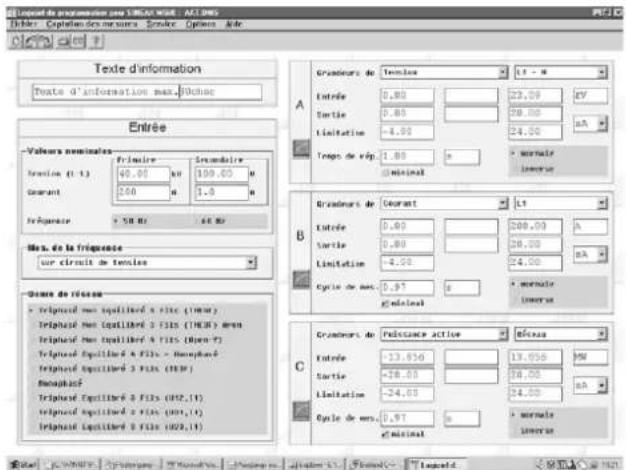Open the mA unit dropdown in panel B
Viewport: 626px width, 470px height.
click(590, 254)
